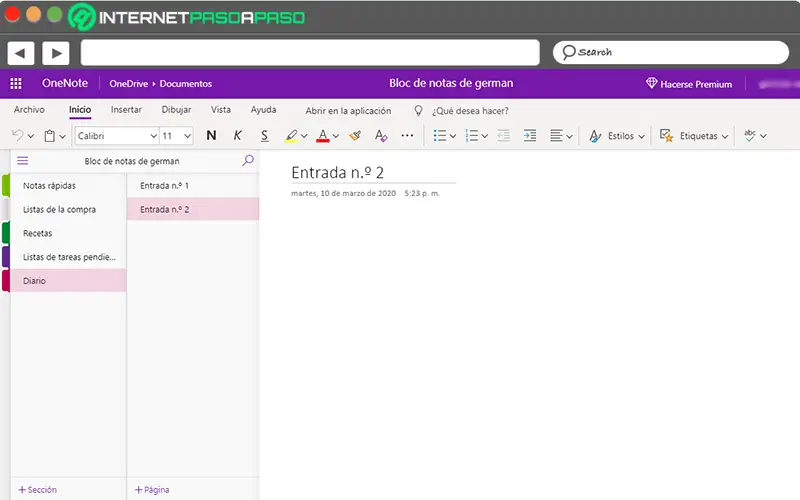Select the Format Painter brush icon

pos(355,136)
